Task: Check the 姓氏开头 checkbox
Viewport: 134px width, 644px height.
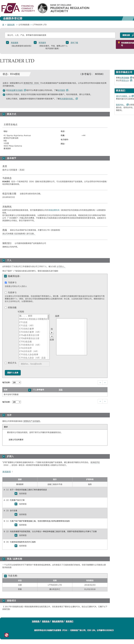Action: point(6,363)
